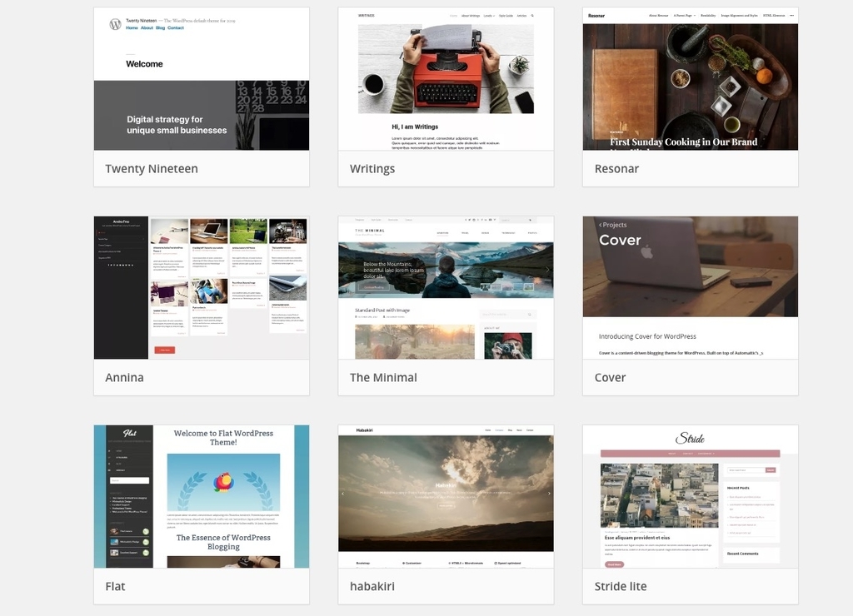
Task: Click 'Introducing Cover for WordPress' text
Action: pos(647,336)
